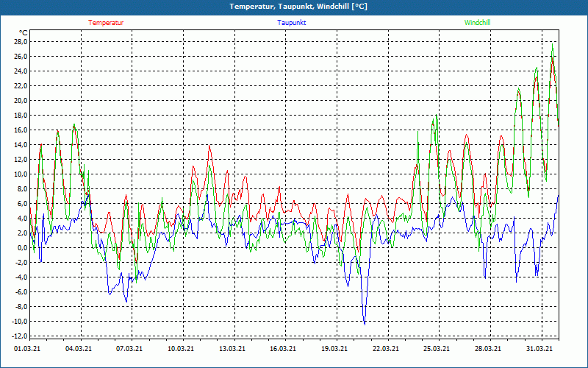Click the 16.03.21 date label
Viewport: 588px width, 368px height.
[x=283, y=348]
